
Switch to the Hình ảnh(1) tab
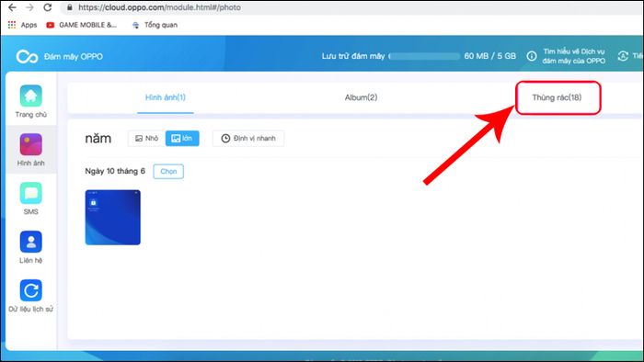pyautogui.click(x=166, y=97)
